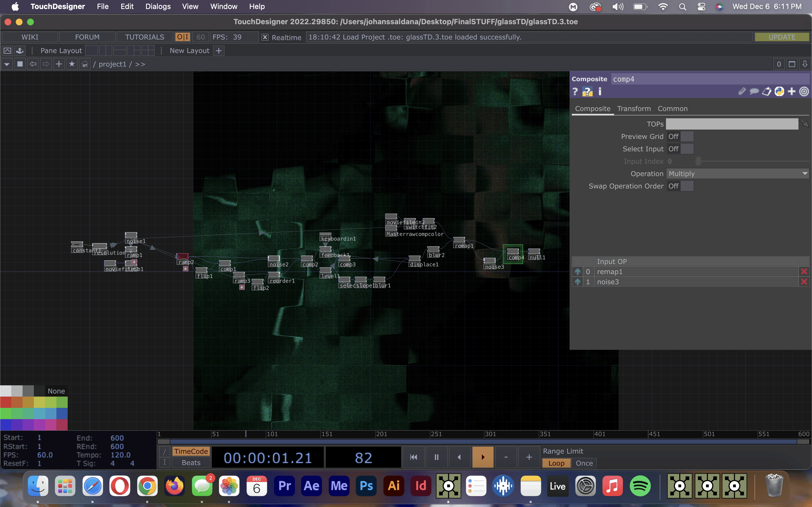
Task: Click the UPDATE button
Action: point(782,37)
